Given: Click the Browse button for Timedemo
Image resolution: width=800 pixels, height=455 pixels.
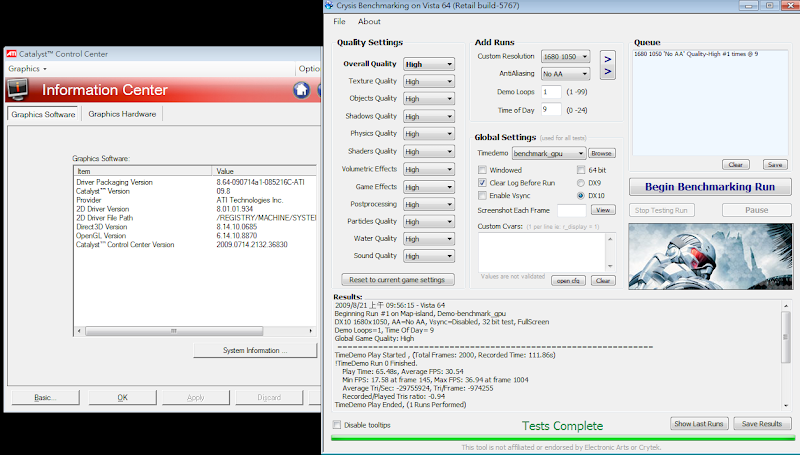Looking at the screenshot, I should coord(602,153).
